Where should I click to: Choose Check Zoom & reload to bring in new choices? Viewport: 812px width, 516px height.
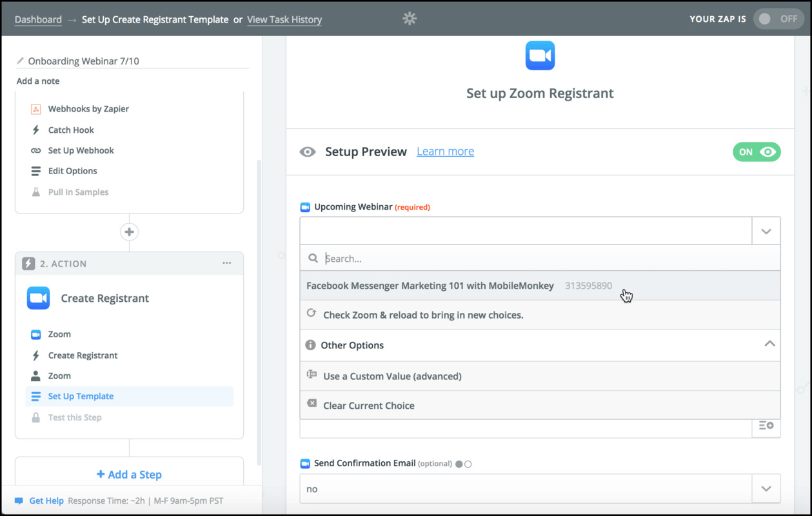tap(540, 315)
